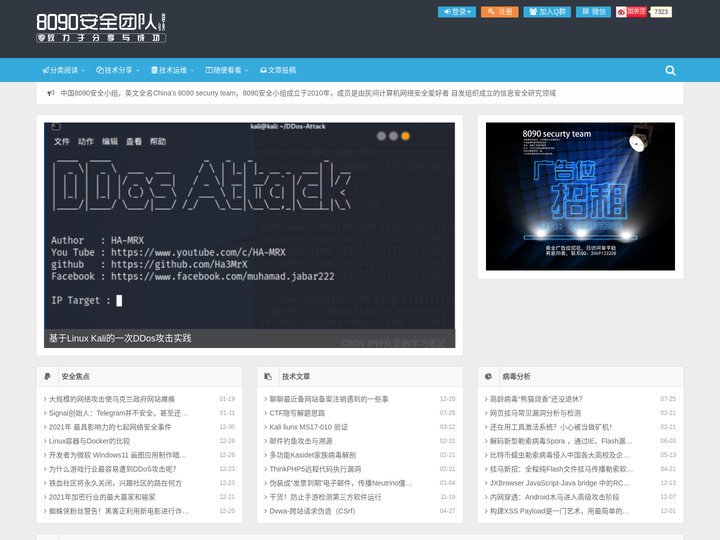720x540 pixels.
Task: Click the 基于Linux Kali的一次DDos攻击实践 caption
Action: click(x=120, y=338)
